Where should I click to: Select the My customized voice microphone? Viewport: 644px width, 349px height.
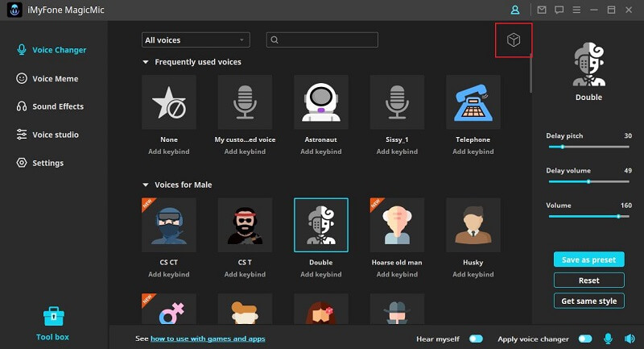coord(245,102)
